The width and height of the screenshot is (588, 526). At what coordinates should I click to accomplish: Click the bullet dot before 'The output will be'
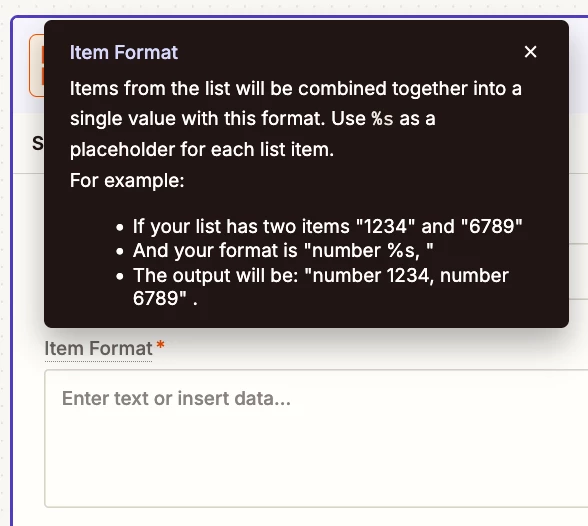click(x=120, y=277)
